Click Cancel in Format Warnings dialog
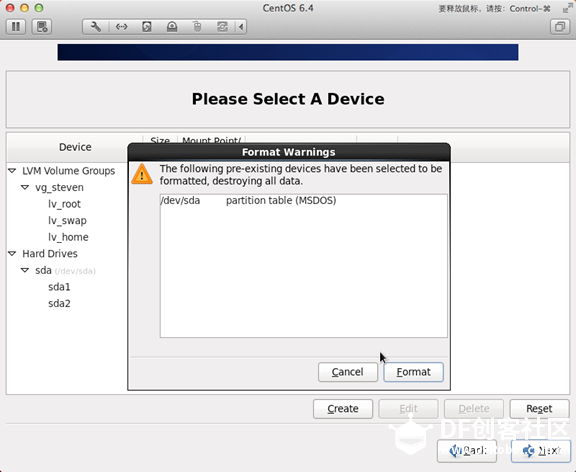 [348, 372]
